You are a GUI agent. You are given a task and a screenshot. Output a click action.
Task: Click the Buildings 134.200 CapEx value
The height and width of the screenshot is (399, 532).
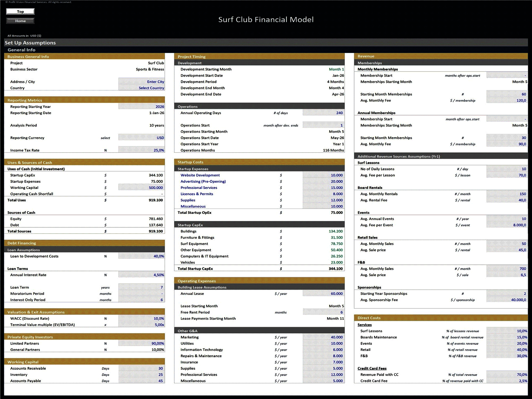[336, 231]
